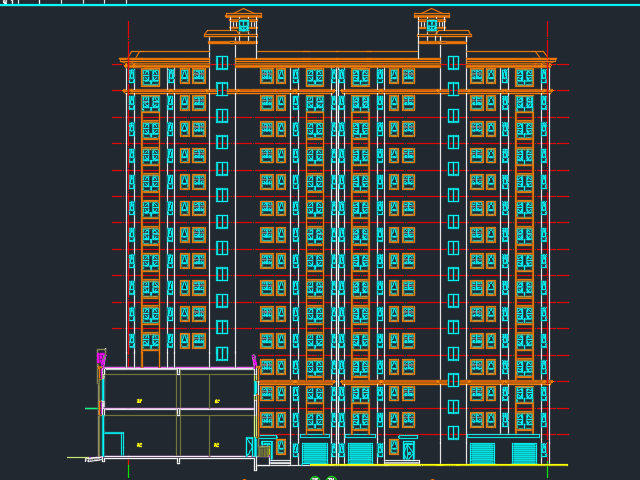Select leftmost cyan hatched garage door

315,453
